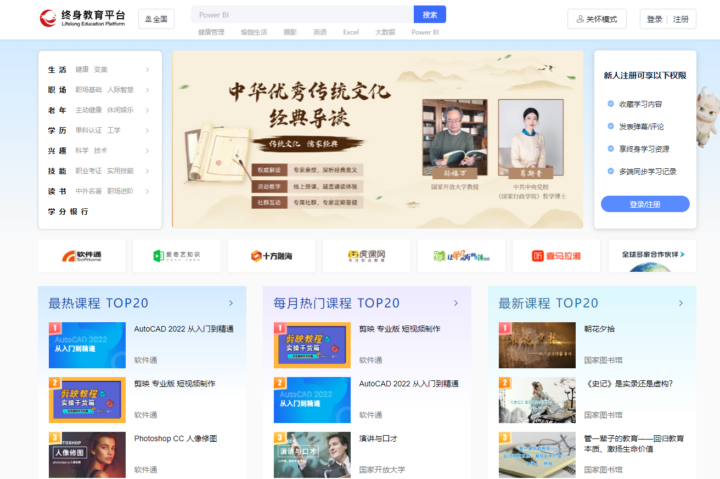Open the 喜马拉雅 partner logo
This screenshot has height=479, width=720.
pos(556,256)
